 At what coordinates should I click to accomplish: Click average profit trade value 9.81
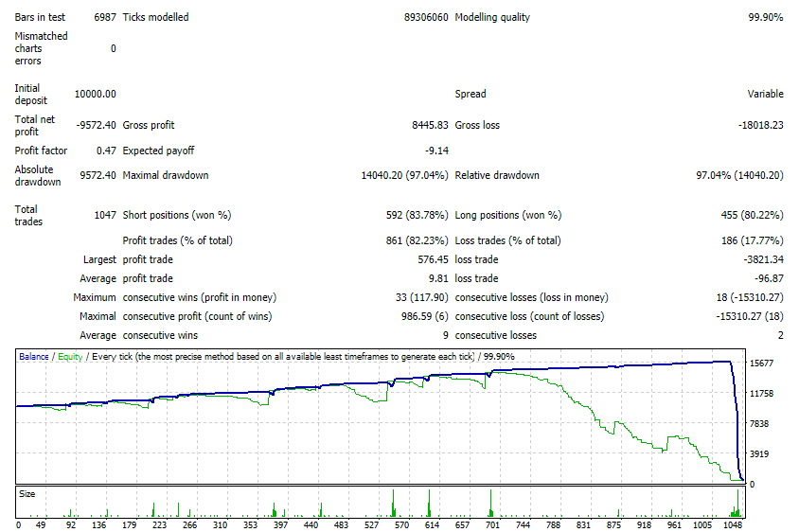tap(438, 278)
